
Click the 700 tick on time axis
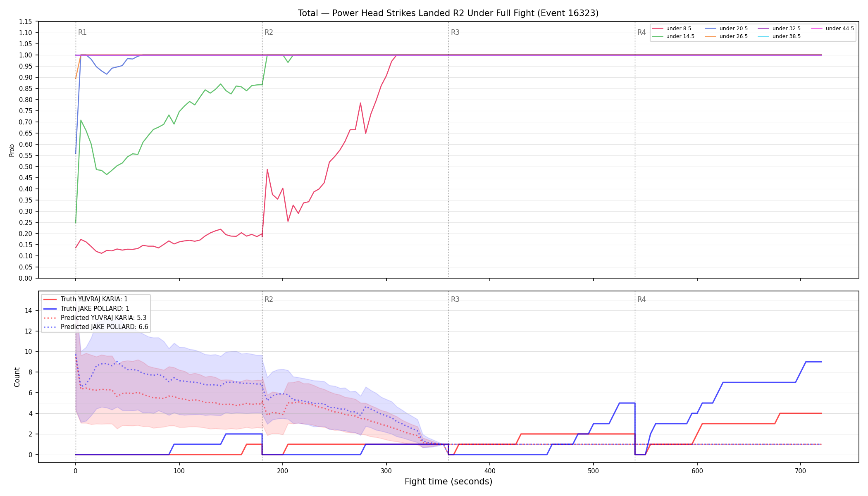point(801,471)
